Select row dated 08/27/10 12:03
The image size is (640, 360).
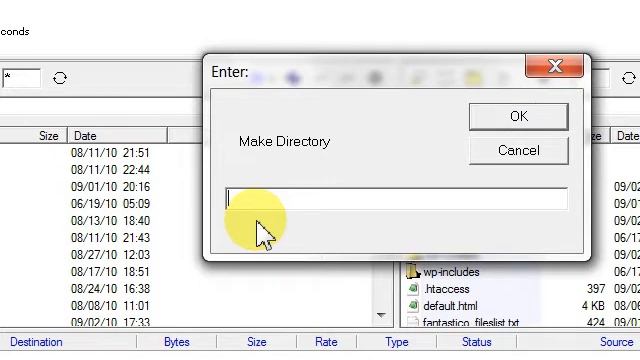[110, 255]
